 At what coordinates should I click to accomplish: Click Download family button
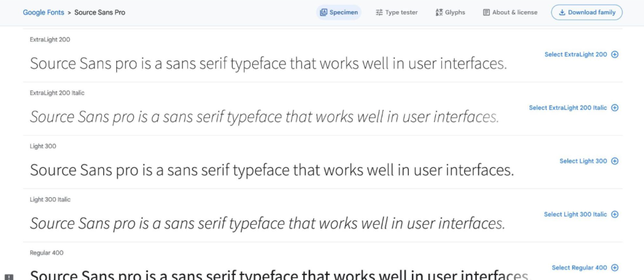click(587, 13)
